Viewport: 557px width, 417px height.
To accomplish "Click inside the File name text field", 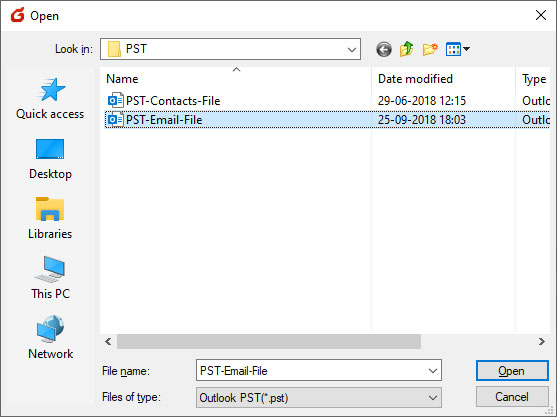I will click(311, 370).
